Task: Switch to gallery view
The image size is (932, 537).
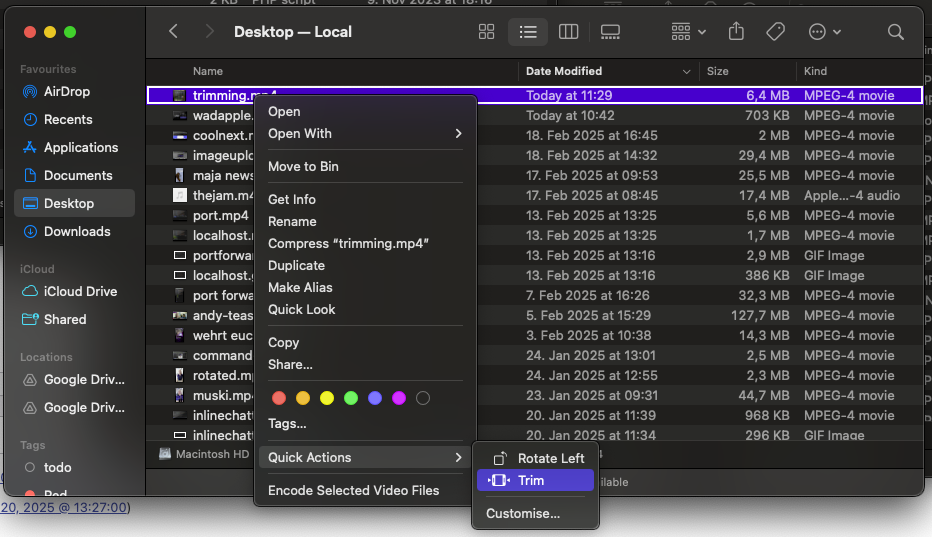Action: tap(610, 32)
